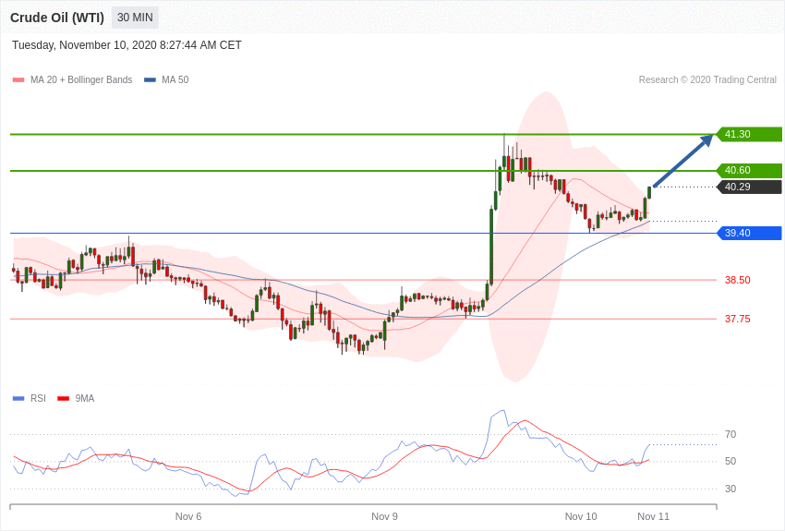The image size is (785, 532).
Task: Click the blue 39.40 pivot price tag
Action: coord(750,233)
